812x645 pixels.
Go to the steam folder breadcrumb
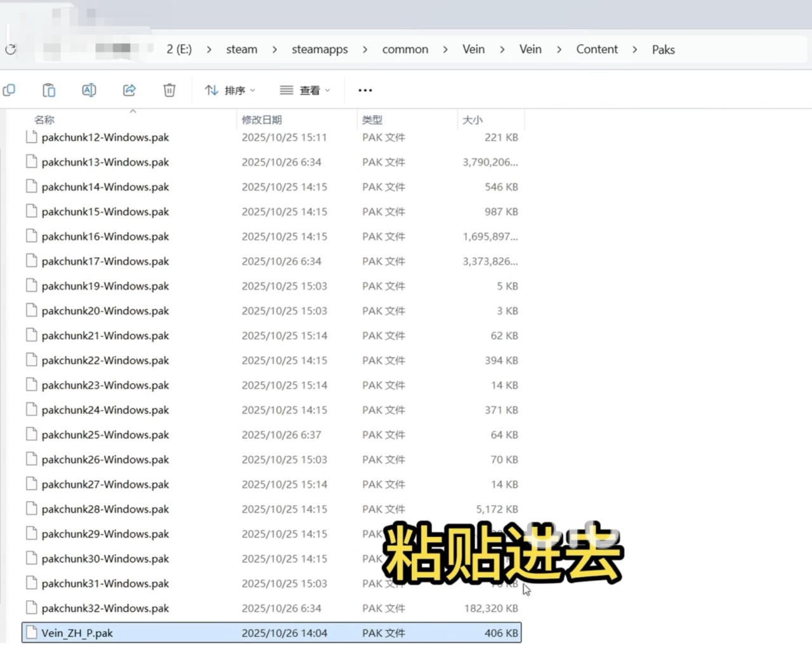[x=242, y=50]
